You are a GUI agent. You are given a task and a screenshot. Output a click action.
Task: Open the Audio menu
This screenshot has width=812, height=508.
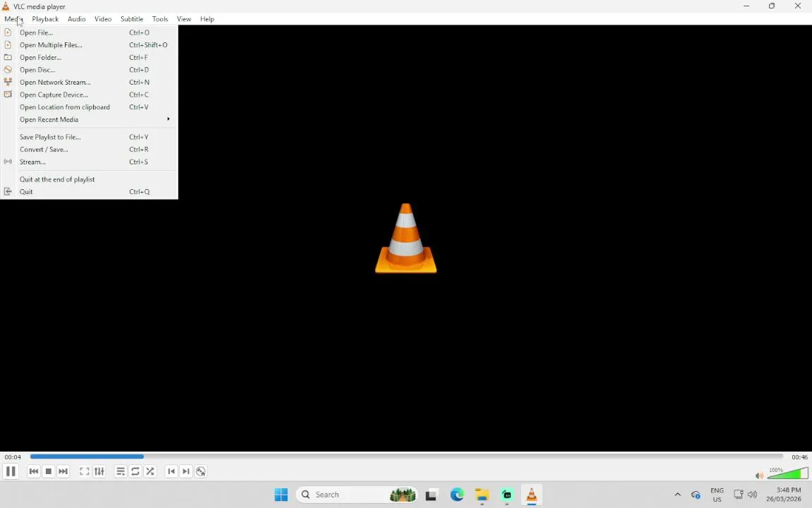tap(77, 19)
